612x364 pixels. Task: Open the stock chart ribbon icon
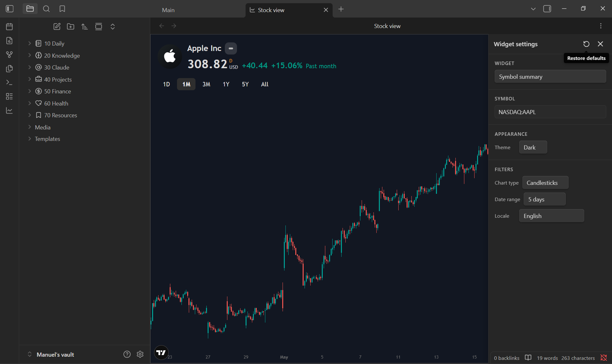point(10,111)
